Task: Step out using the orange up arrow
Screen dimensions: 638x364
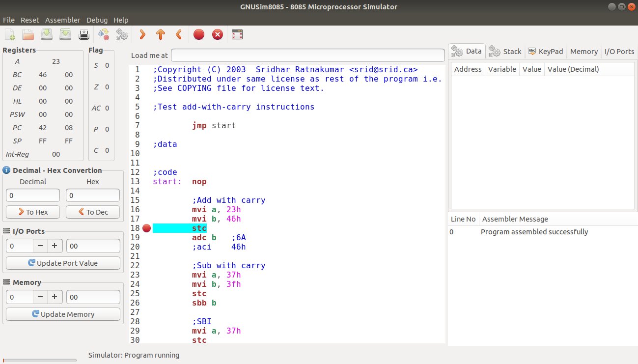Action: pyautogui.click(x=160, y=34)
